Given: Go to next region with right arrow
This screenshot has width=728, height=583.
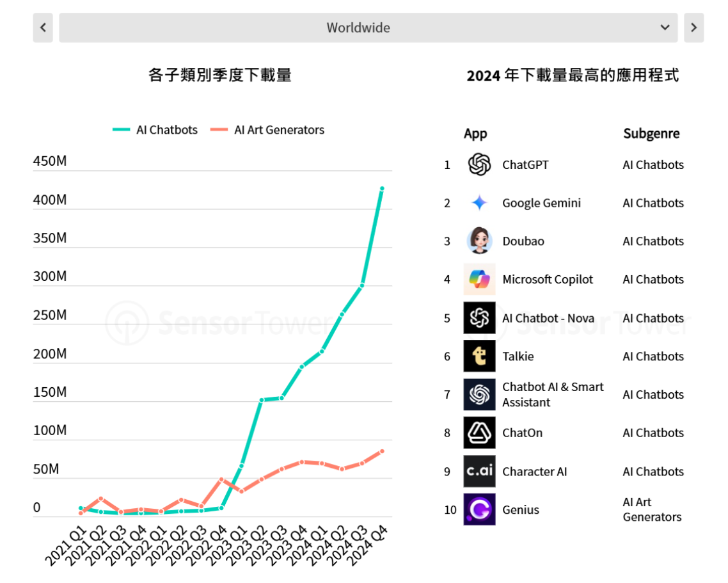Looking at the screenshot, I should pos(693,28).
